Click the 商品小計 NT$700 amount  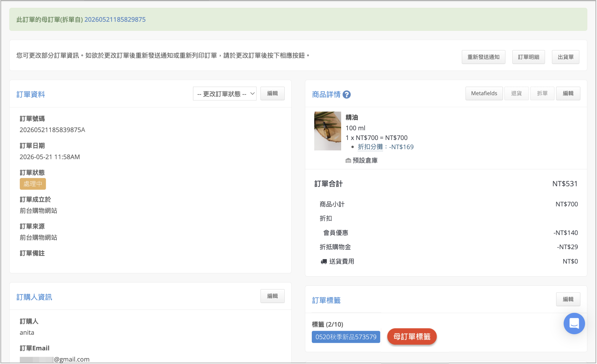(567, 204)
